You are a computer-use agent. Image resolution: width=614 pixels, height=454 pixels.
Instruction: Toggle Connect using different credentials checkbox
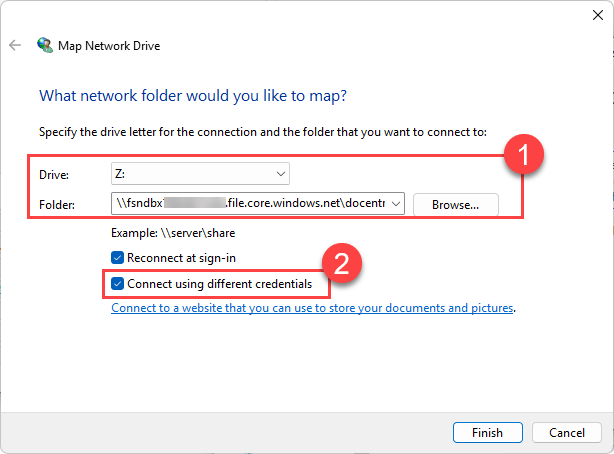(x=117, y=284)
